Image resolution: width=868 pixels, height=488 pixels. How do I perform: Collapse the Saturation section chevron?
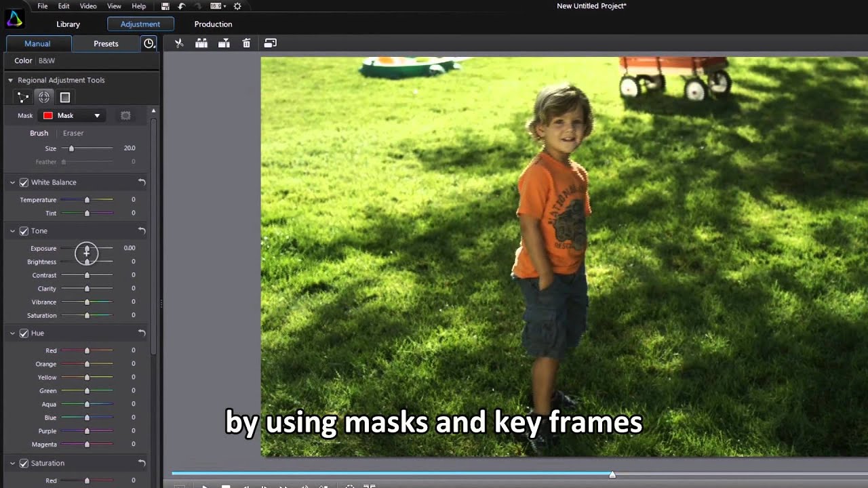click(x=12, y=464)
